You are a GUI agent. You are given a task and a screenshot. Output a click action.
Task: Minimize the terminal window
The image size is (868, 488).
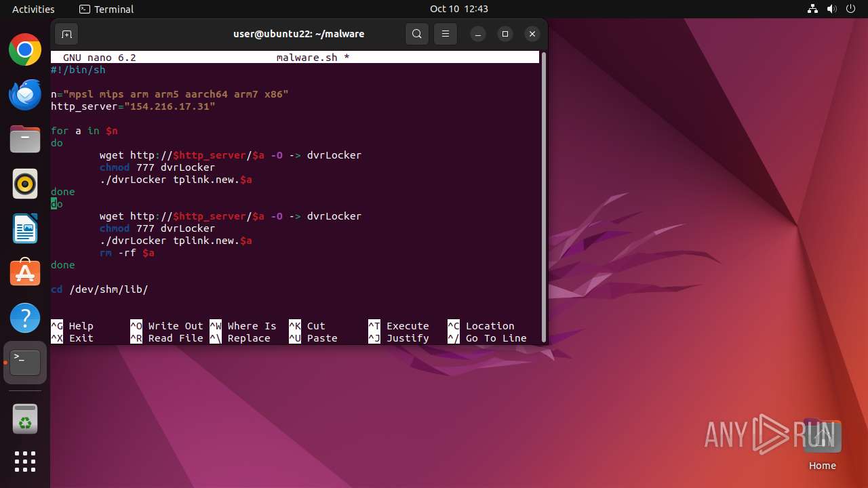tap(478, 34)
